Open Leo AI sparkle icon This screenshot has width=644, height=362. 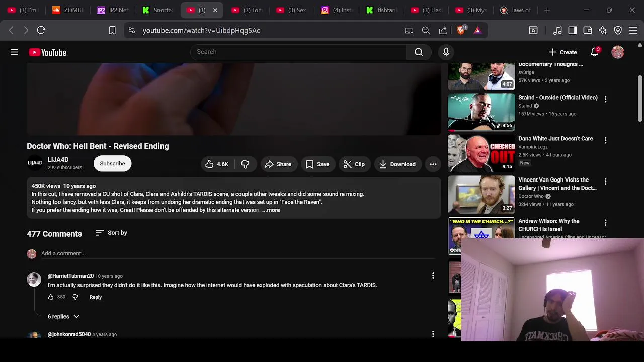pos(603,30)
